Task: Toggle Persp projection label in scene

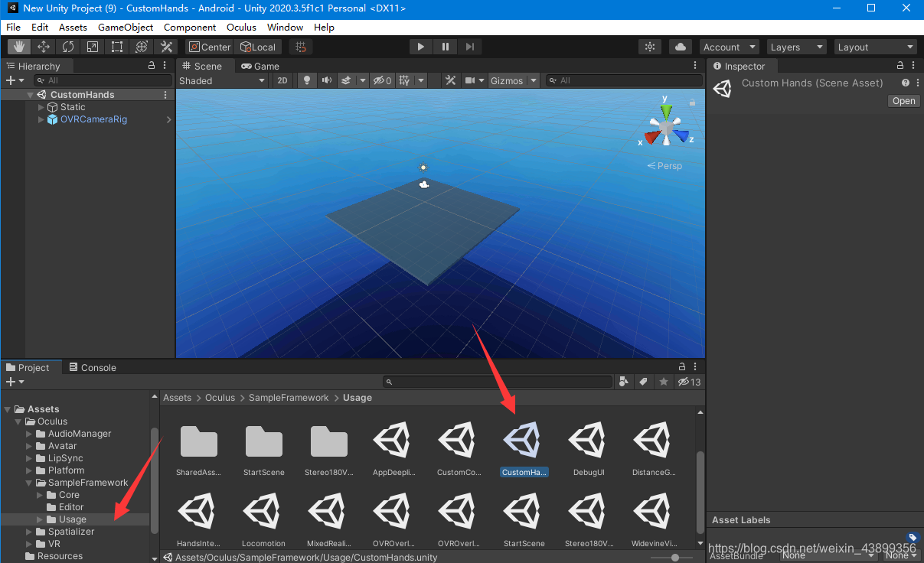Action: point(664,165)
